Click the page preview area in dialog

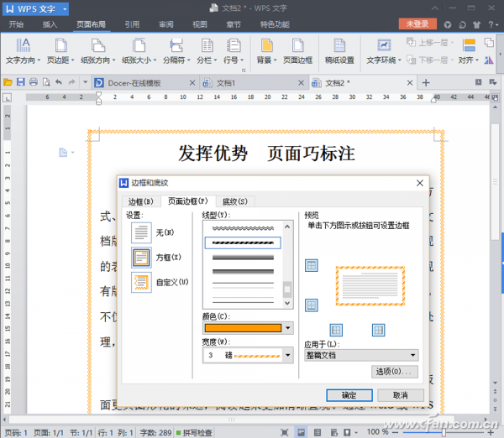click(370, 286)
